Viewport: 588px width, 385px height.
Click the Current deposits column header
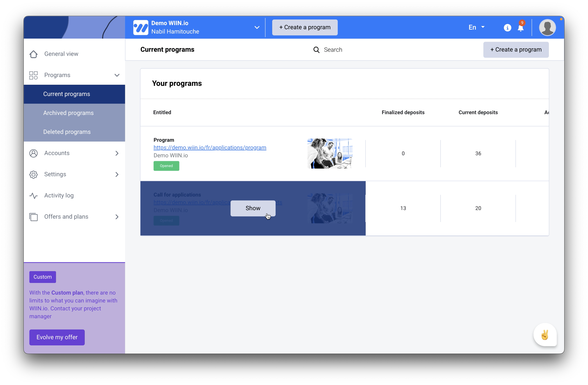[478, 113]
